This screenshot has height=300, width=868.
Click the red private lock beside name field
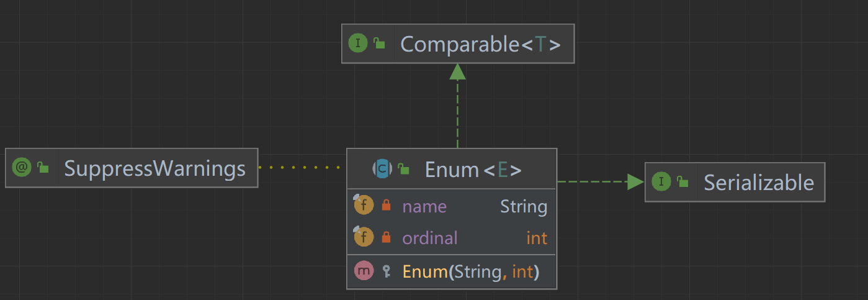coord(386,206)
